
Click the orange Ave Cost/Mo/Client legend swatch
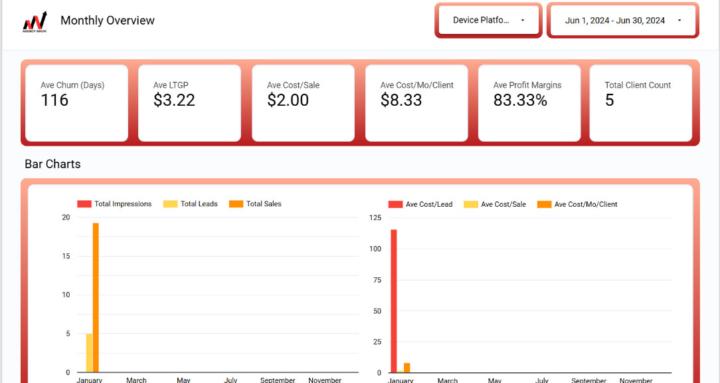544,204
